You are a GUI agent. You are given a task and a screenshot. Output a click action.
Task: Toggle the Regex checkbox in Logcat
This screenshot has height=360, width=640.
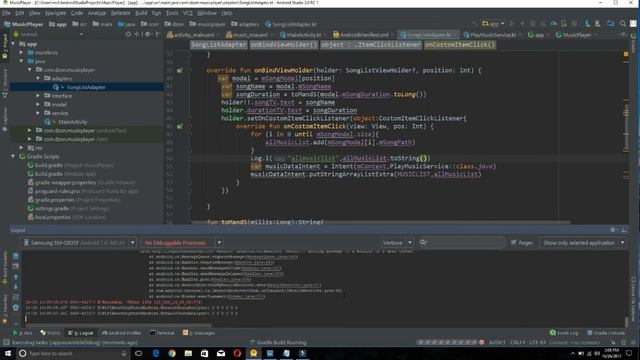point(513,243)
